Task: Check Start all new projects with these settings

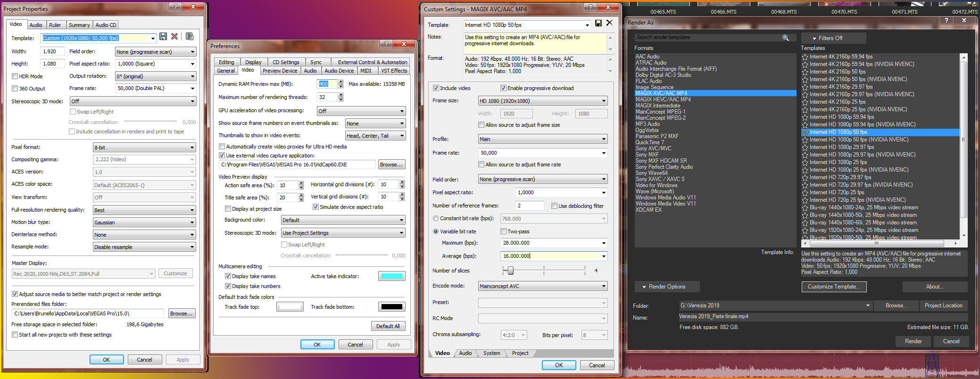Action: pos(15,335)
